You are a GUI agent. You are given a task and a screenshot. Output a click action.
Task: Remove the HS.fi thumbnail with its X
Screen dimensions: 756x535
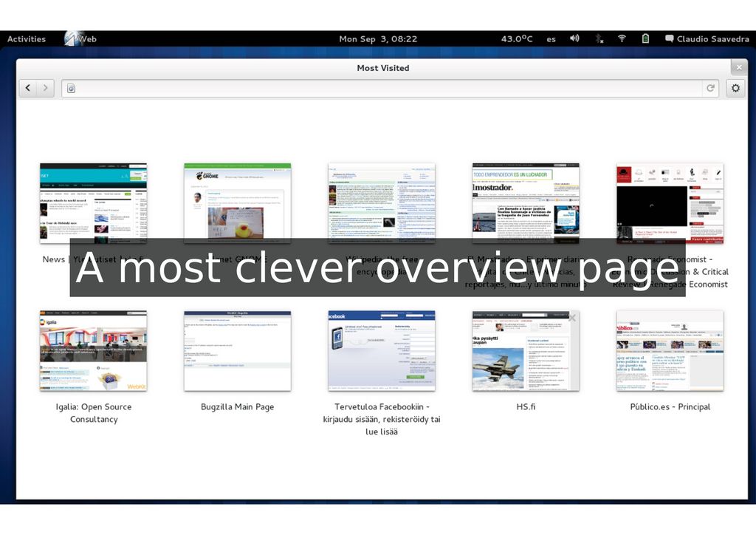tap(571, 318)
